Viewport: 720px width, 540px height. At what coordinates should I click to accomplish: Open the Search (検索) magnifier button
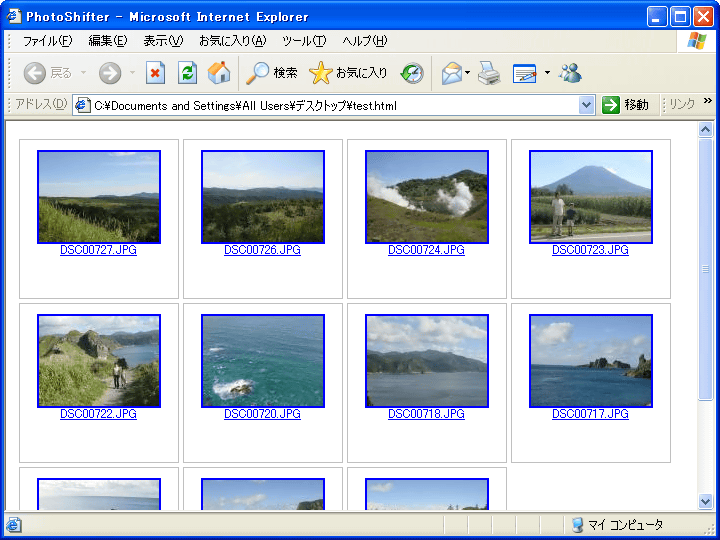click(x=272, y=73)
